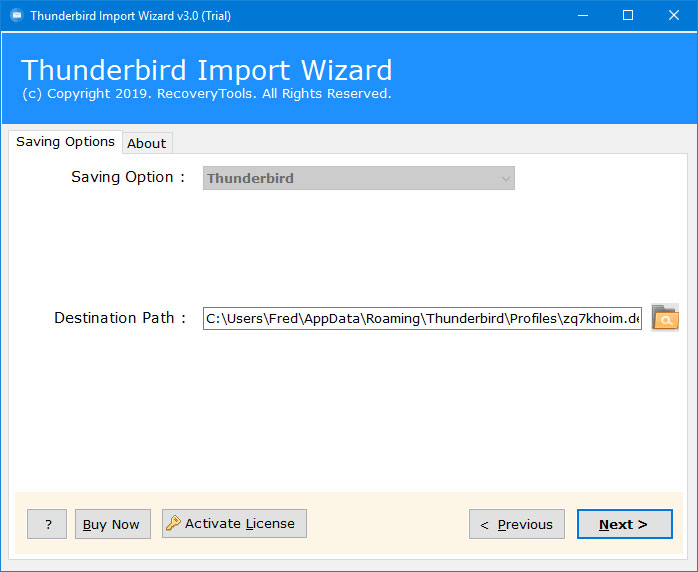Open the question mark help button
The height and width of the screenshot is (572, 698).
[x=47, y=524]
